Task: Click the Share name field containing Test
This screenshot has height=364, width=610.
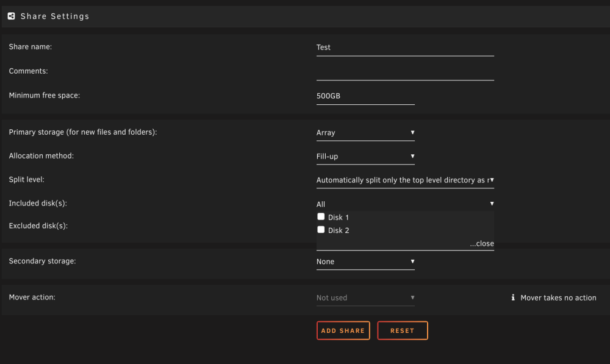Action: [405, 48]
